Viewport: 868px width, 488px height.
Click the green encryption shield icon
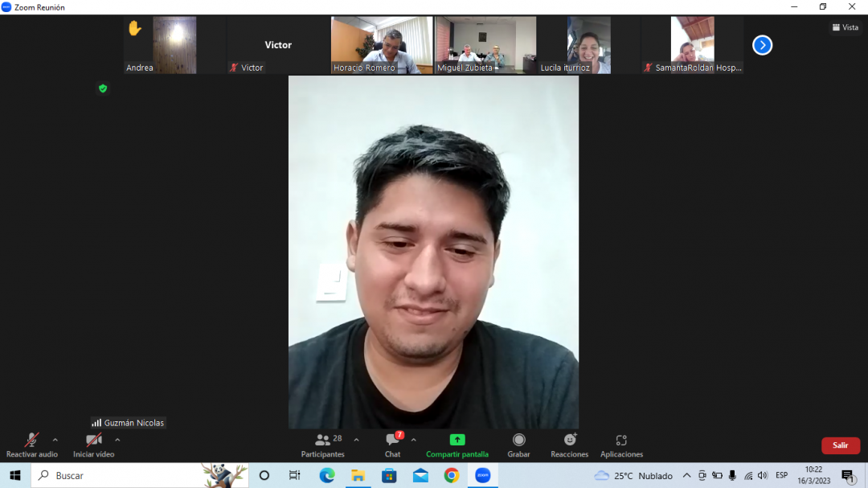[x=103, y=88]
